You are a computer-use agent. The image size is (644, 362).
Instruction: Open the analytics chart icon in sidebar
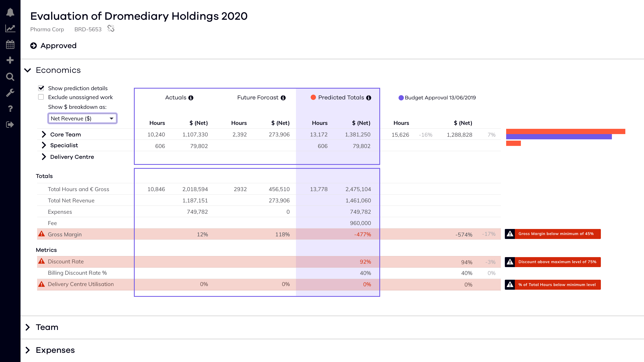click(10, 28)
